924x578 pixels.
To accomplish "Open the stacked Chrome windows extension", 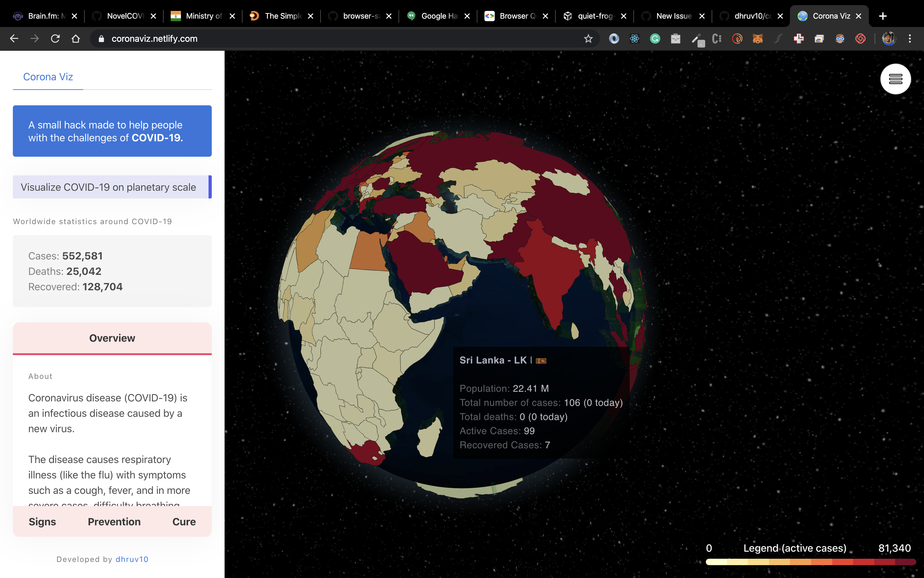I will click(x=819, y=39).
